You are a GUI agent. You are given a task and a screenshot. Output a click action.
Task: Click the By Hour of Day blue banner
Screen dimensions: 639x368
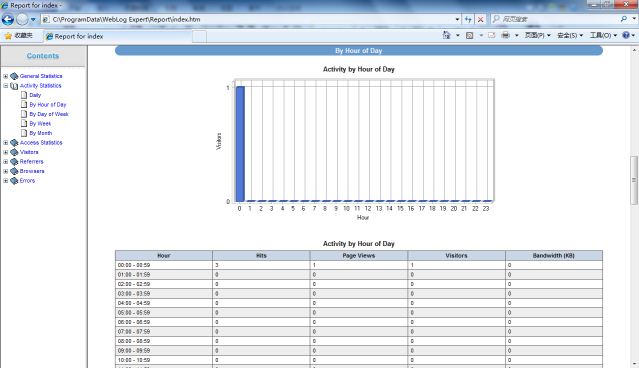(x=359, y=51)
